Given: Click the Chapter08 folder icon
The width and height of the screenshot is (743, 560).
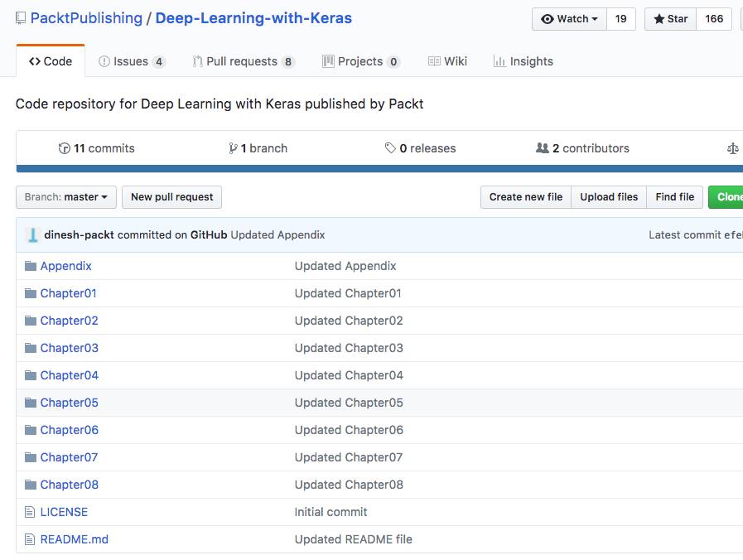Looking at the screenshot, I should coord(31,485).
